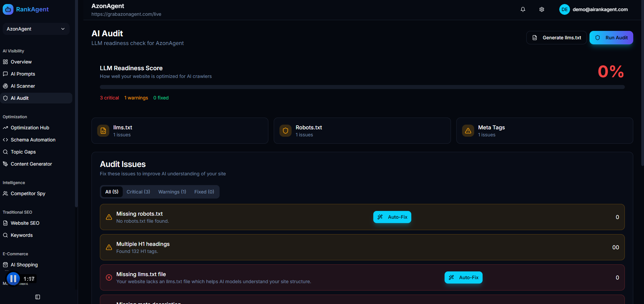The image size is (644, 304).
Task: Click the DE user avatar
Action: coord(564,9)
